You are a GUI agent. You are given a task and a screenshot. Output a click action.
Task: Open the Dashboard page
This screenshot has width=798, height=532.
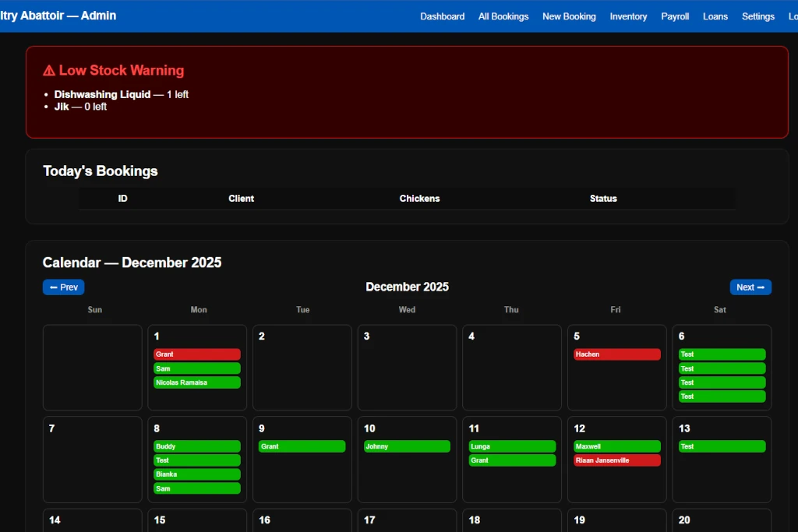442,16
